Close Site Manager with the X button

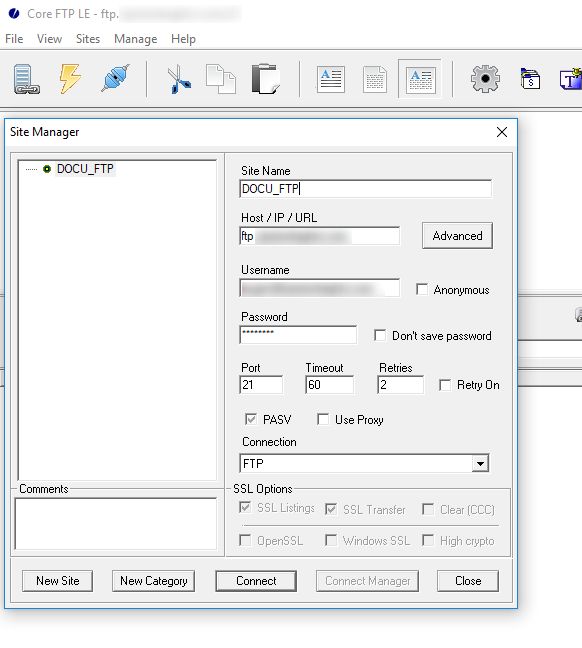[502, 132]
